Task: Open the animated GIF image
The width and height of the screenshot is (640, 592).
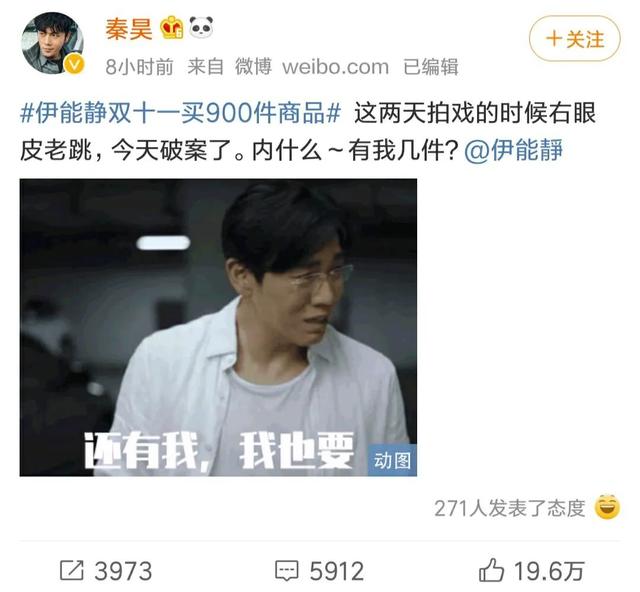Action: click(218, 327)
